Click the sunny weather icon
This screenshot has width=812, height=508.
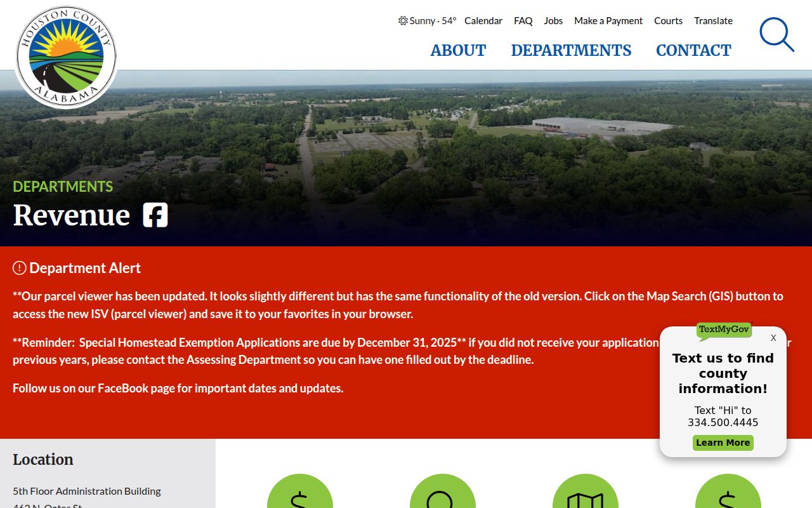[403, 21]
